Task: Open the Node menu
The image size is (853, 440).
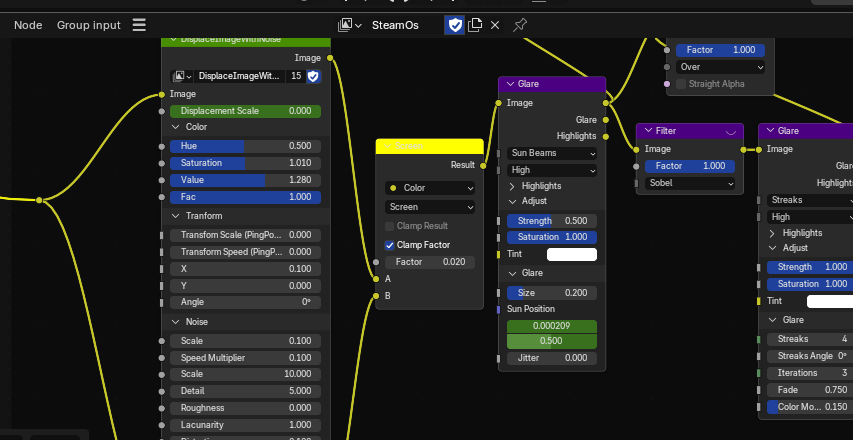Action: point(28,25)
